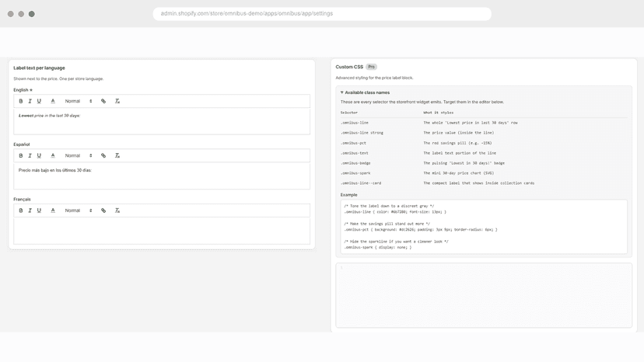Select the .omnibus-line strong selector text

coord(362,133)
